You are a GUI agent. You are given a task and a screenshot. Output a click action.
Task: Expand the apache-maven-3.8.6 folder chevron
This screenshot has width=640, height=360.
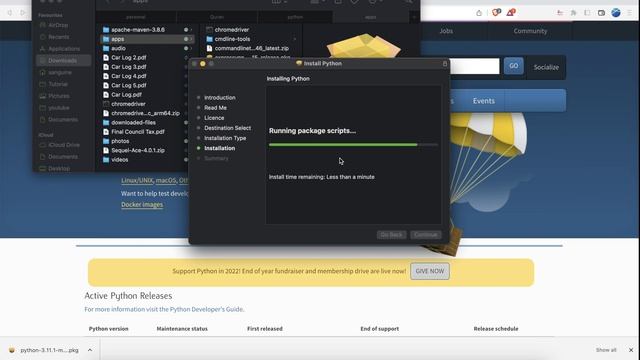[191, 30]
